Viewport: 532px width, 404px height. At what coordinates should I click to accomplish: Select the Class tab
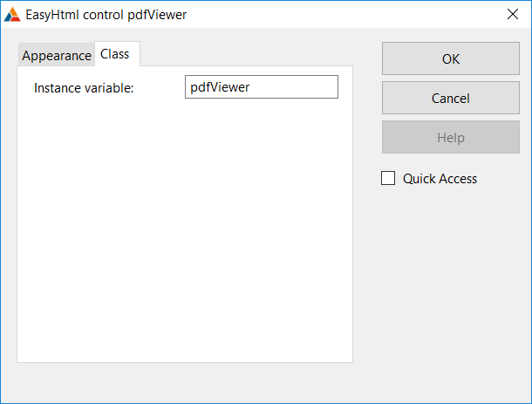(115, 54)
